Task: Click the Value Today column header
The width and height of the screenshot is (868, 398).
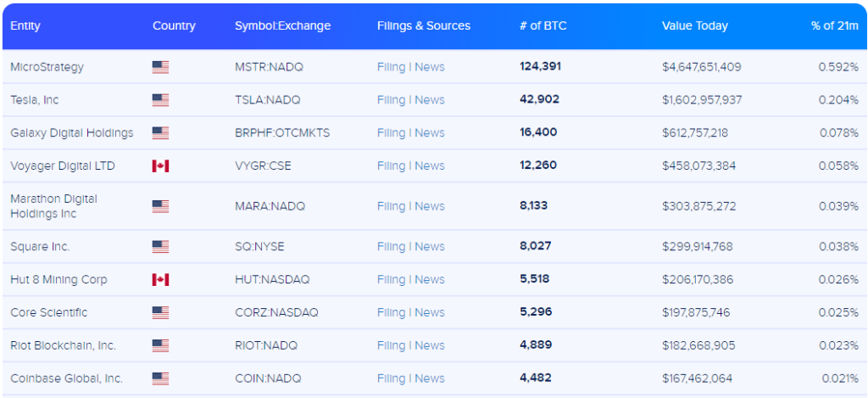Action: 694,25
